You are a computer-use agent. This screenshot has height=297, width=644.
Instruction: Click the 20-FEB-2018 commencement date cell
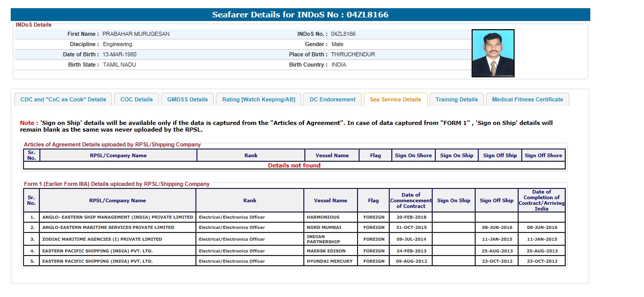click(x=411, y=217)
